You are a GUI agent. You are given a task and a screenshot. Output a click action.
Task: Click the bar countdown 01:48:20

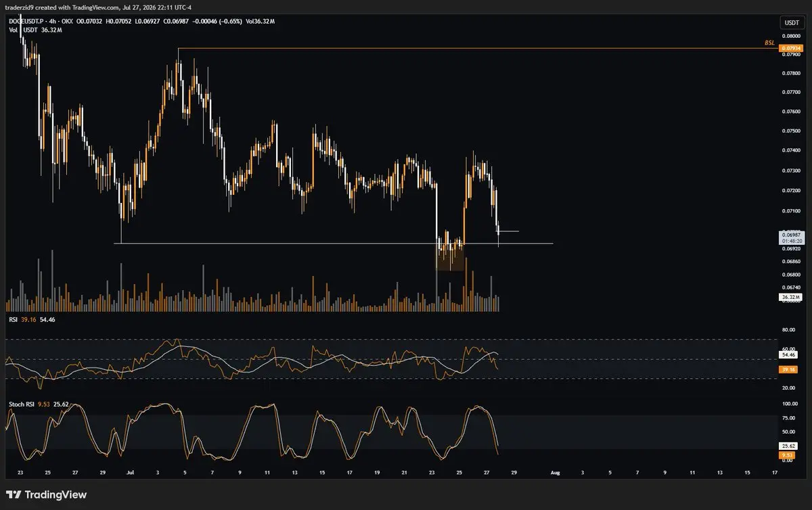click(x=791, y=240)
